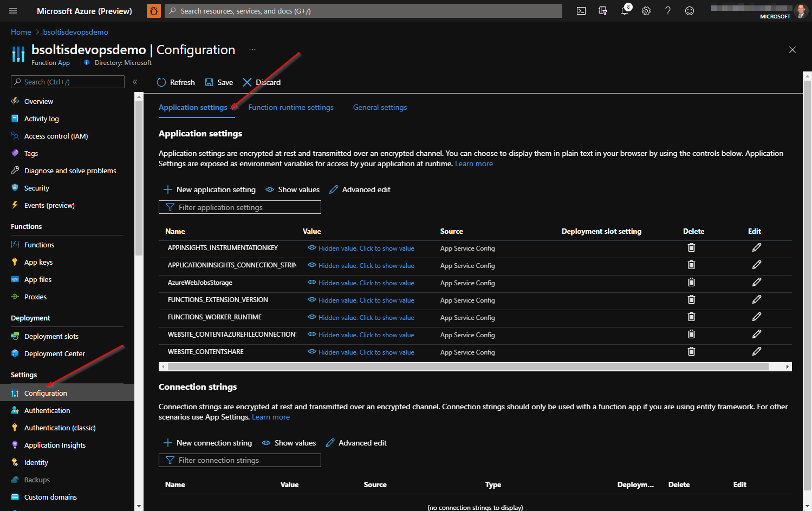Click Filter connection strings field
812x511 pixels.
(x=240, y=460)
